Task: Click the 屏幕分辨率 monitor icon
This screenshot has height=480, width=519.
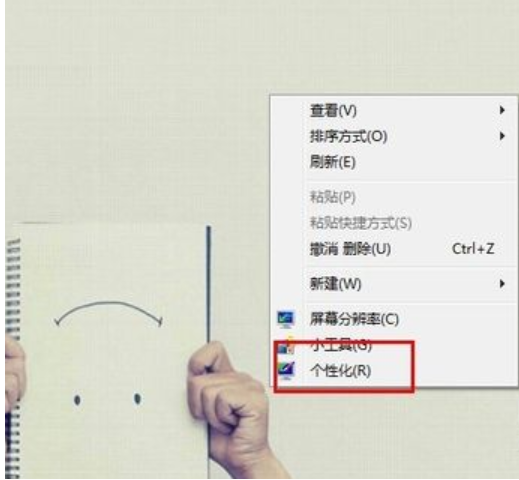Action: [286, 319]
